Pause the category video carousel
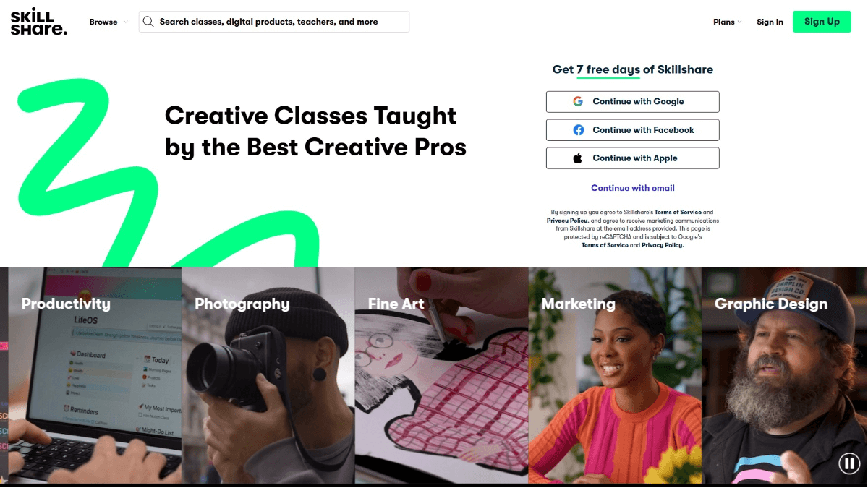The height and width of the screenshot is (488, 868). (848, 463)
